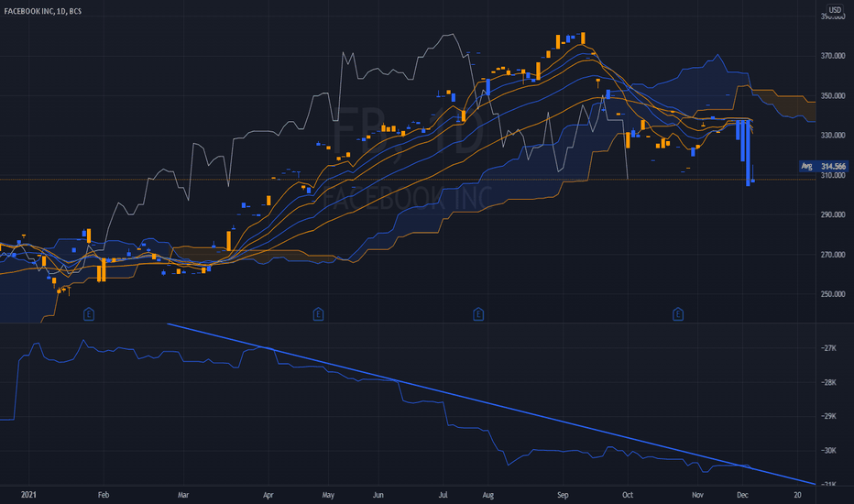
Task: Open the USD currency selector
Action: point(835,10)
